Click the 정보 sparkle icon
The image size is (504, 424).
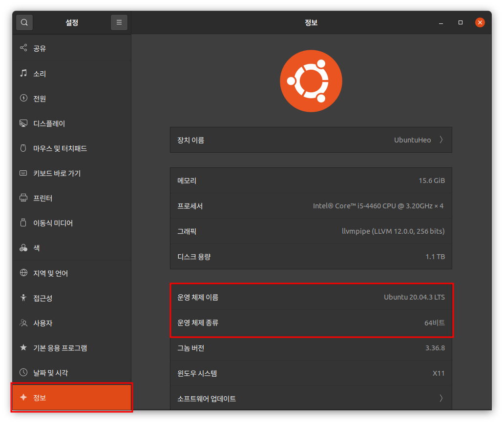[x=23, y=397]
